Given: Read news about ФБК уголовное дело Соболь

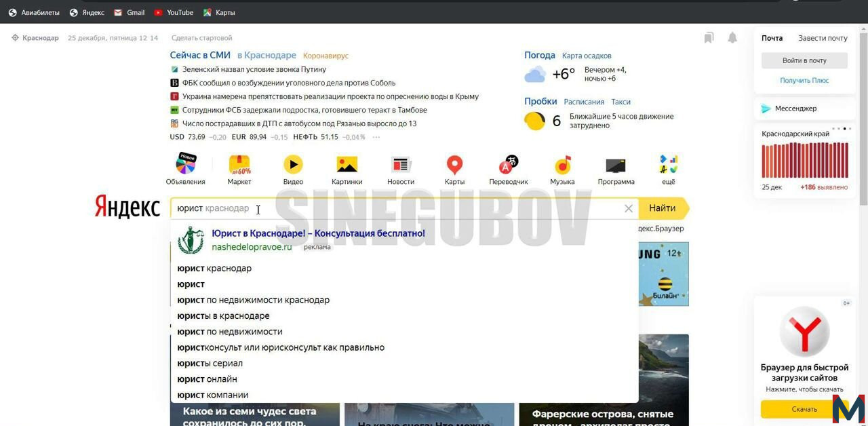Looking at the screenshot, I should [289, 83].
